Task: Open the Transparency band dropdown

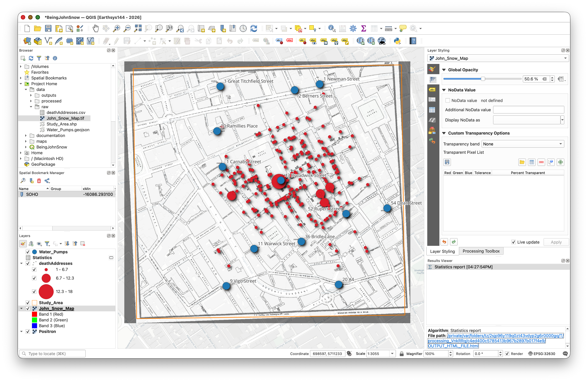Action: (x=523, y=144)
